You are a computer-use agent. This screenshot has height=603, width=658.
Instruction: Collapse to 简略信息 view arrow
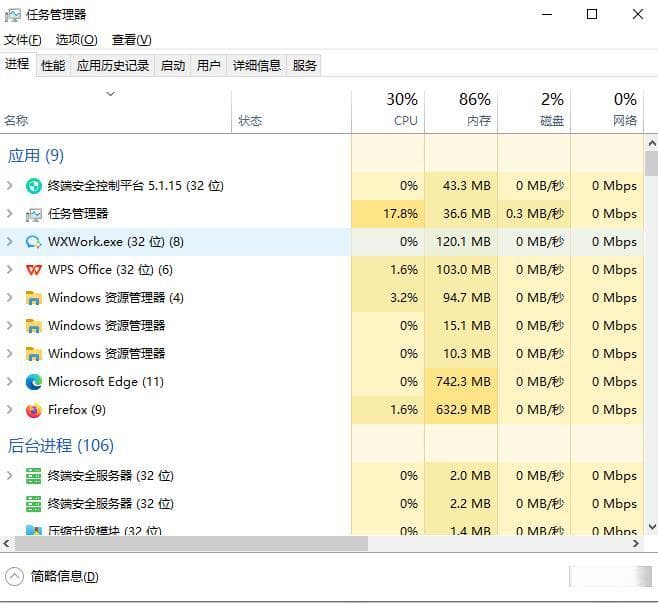tap(14, 577)
